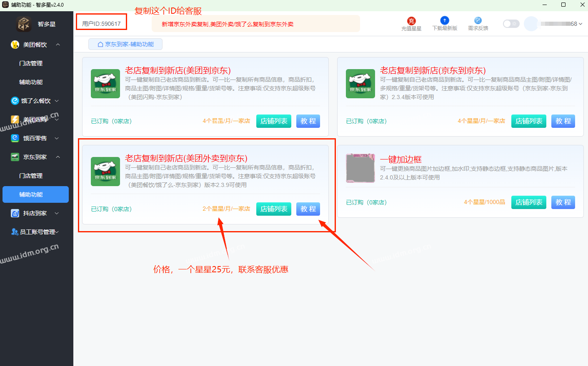Image resolution: width=588 pixels, height=366 pixels.
Task: Collapse the 美团餐饮 menu chevron
Action: click(58, 45)
